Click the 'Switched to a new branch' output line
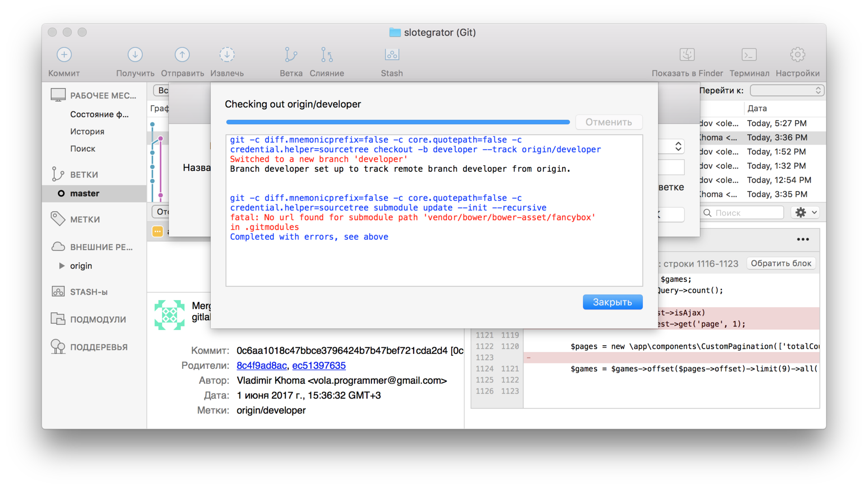 pyautogui.click(x=319, y=159)
